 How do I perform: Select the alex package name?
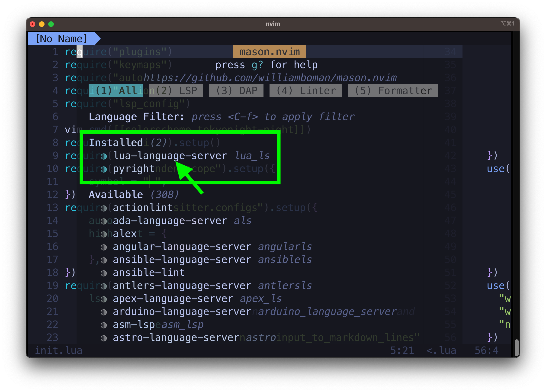(x=125, y=234)
